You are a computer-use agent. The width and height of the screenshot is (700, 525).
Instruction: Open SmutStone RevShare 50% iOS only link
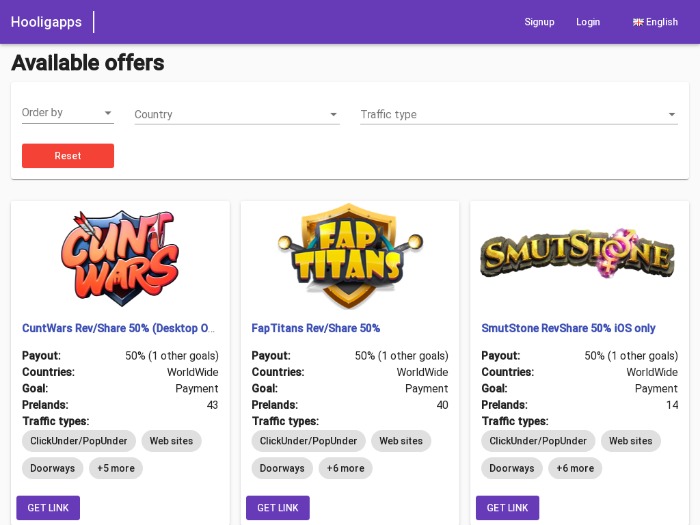tap(568, 328)
